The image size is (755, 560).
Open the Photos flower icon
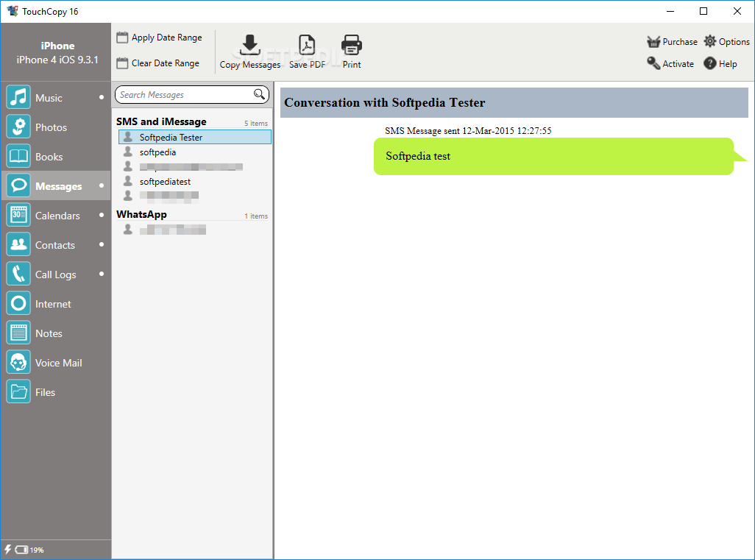pos(19,127)
